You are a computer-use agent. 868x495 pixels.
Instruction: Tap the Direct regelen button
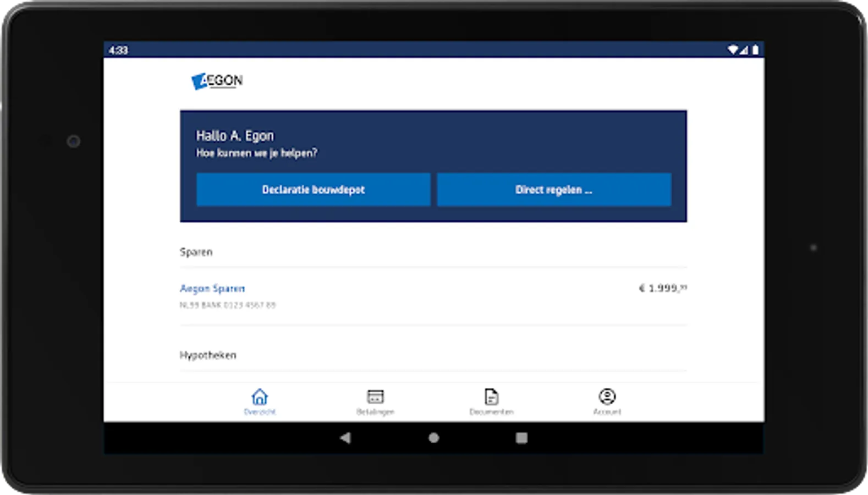[x=554, y=190]
